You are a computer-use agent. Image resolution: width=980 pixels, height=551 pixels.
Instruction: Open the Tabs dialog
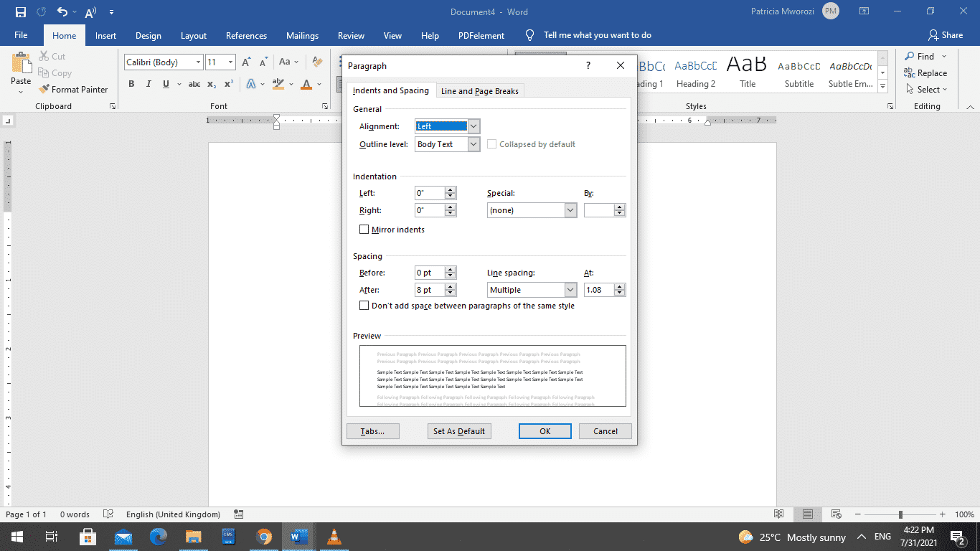[x=372, y=430]
